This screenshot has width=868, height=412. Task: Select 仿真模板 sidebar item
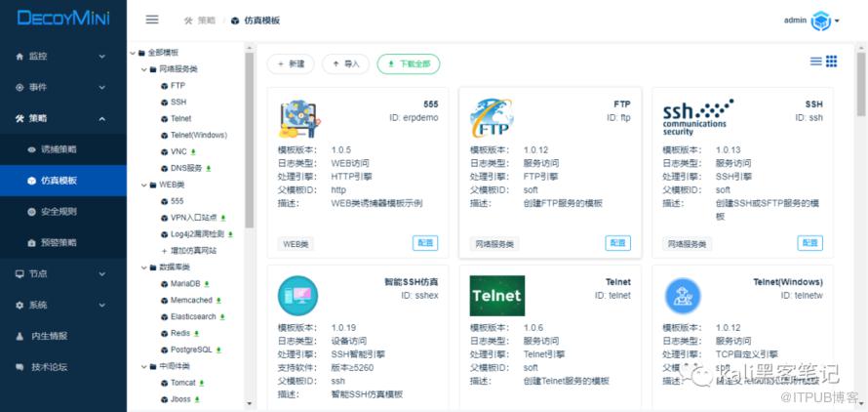coord(63,181)
